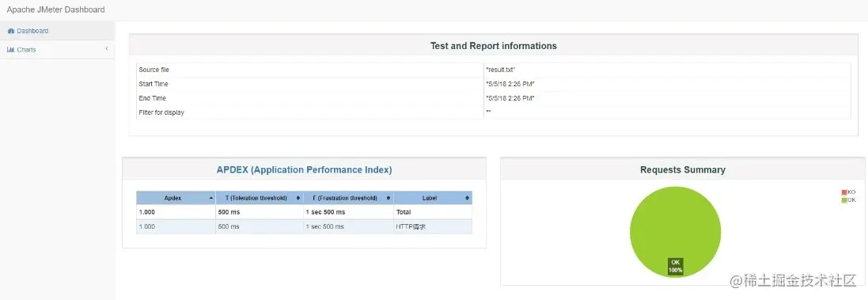The width and height of the screenshot is (868, 300).
Task: Click the Dashboard gauge icon
Action: tap(10, 31)
